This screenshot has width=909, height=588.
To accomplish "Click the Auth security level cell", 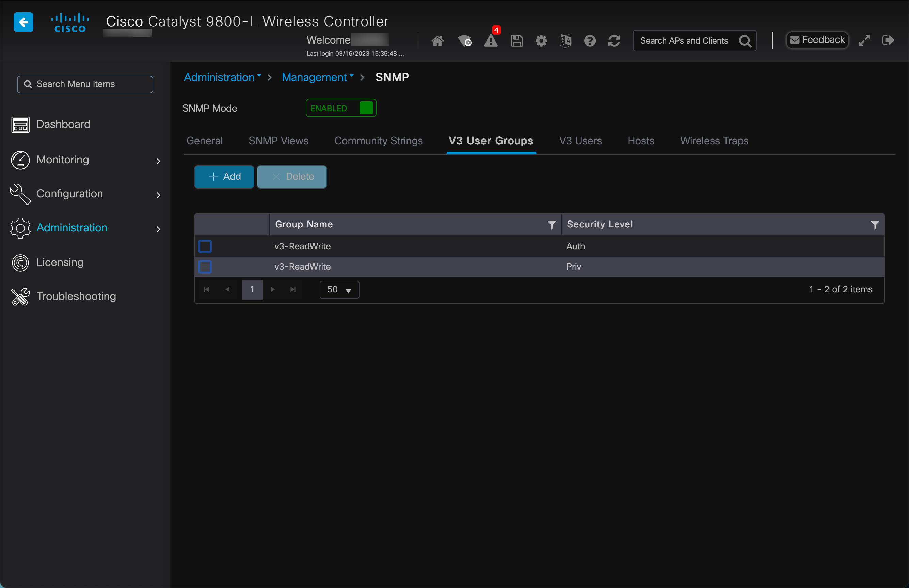I will pyautogui.click(x=575, y=246).
